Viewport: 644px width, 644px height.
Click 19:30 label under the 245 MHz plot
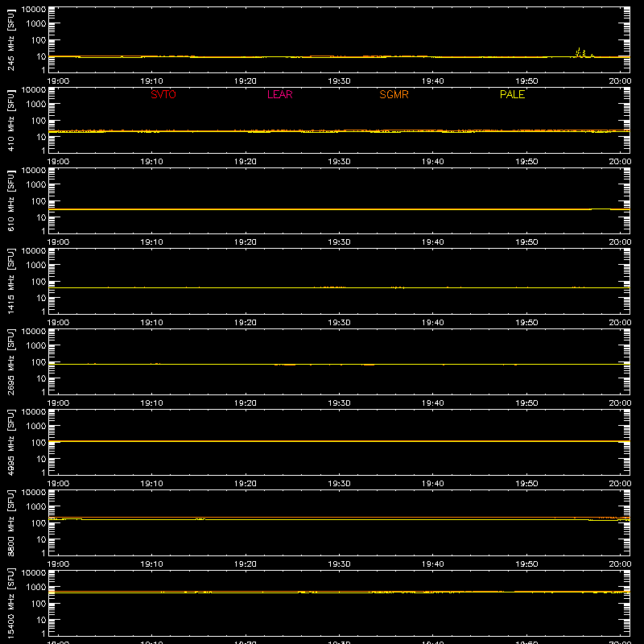[x=339, y=81]
